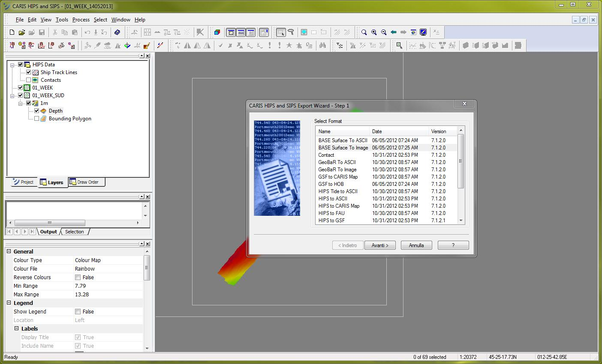This screenshot has width=602, height=364.
Task: Open the Colour File Rainbow dropdown
Action: 108,269
